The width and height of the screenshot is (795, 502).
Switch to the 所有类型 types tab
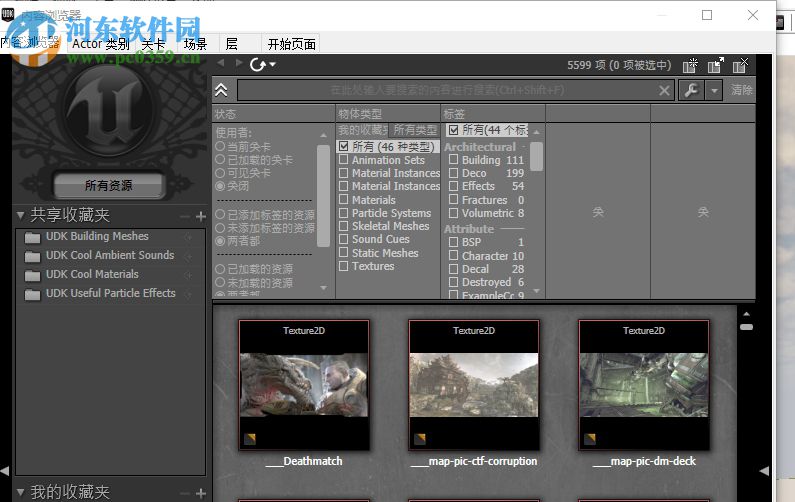click(x=414, y=130)
